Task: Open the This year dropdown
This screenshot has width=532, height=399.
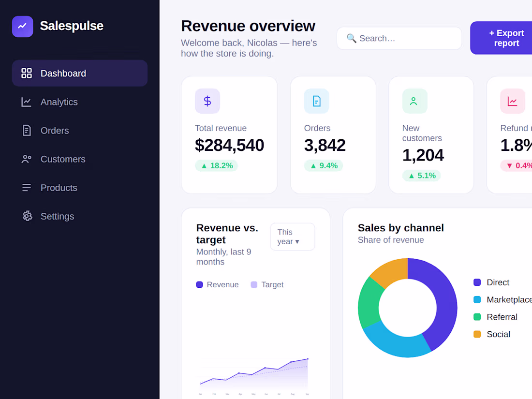Action: (x=293, y=237)
